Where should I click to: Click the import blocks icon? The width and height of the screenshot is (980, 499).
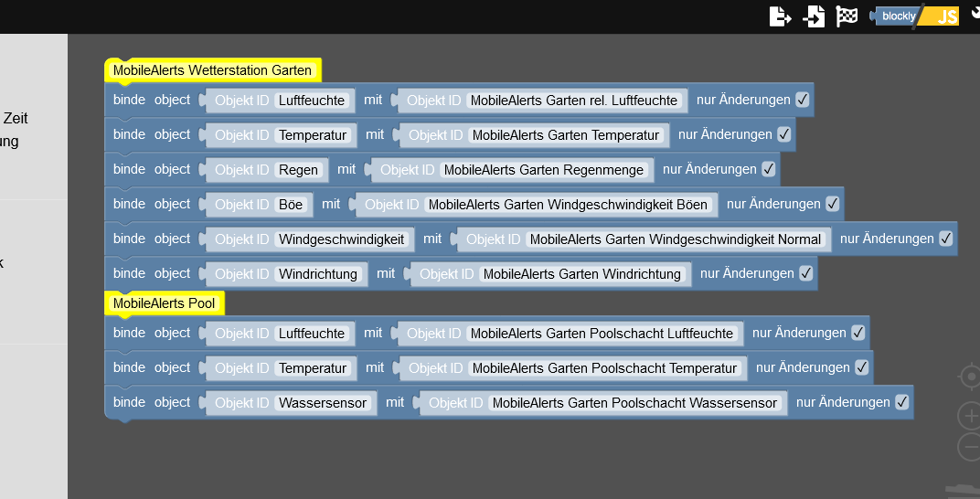(814, 16)
